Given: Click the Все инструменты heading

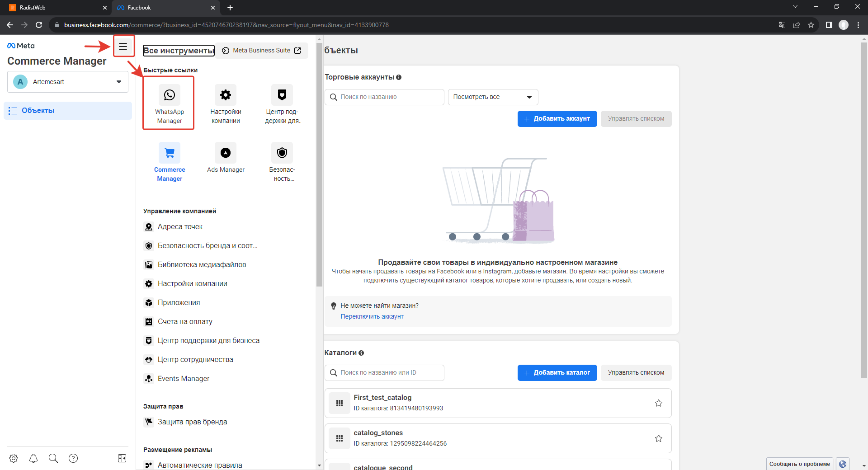Looking at the screenshot, I should [179, 51].
